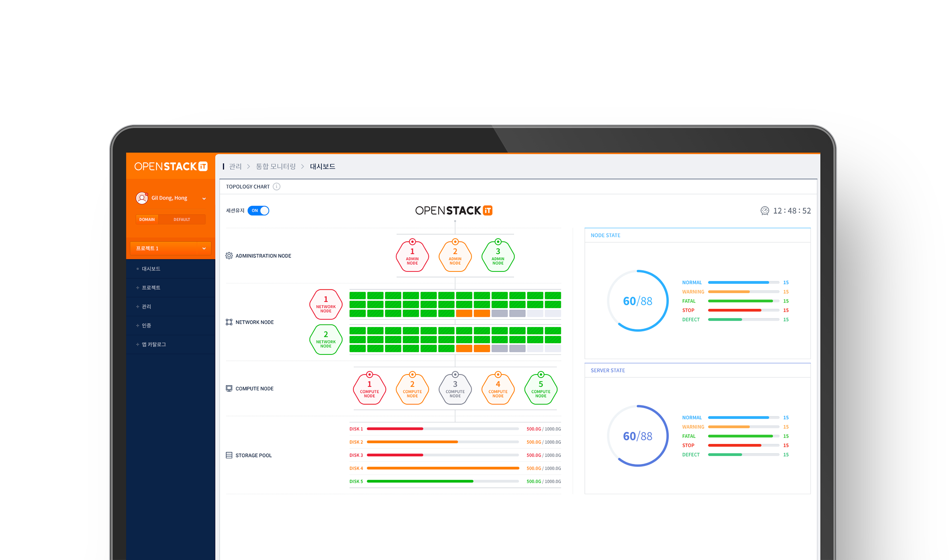Image resolution: width=949 pixels, height=560 pixels.
Task: Click the DISK 4 usage bar
Action: pos(443,468)
